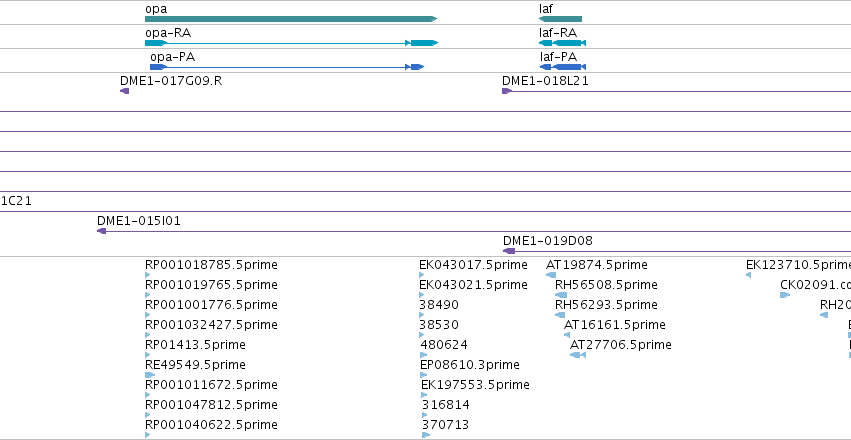Click the AT19874.5prime EST glyph
This screenshot has height=440, width=851.
(551, 275)
